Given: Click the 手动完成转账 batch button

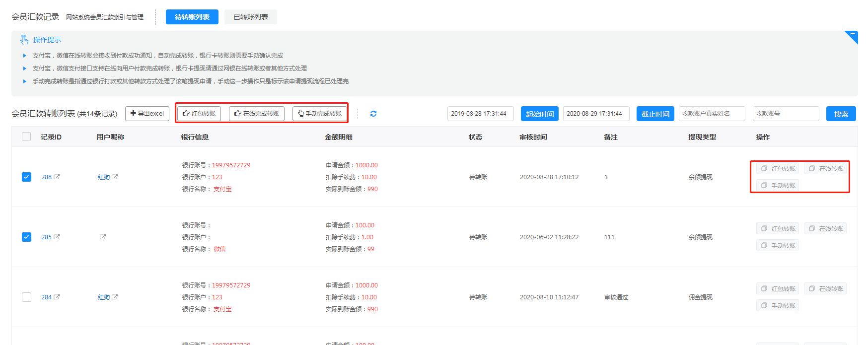Looking at the screenshot, I should [x=320, y=114].
